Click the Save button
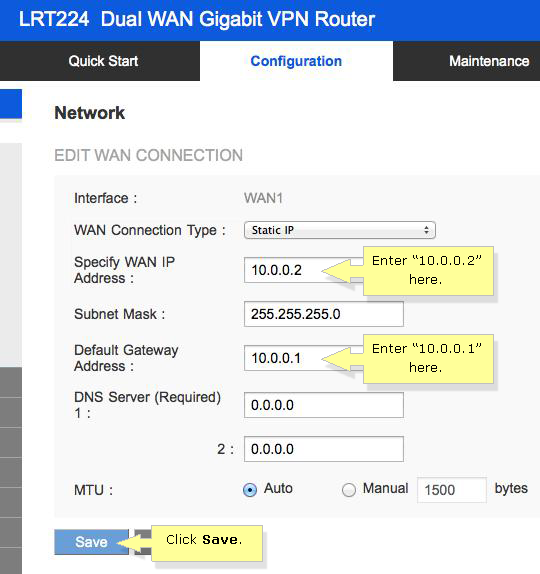This screenshot has width=540, height=574. pyautogui.click(x=91, y=542)
